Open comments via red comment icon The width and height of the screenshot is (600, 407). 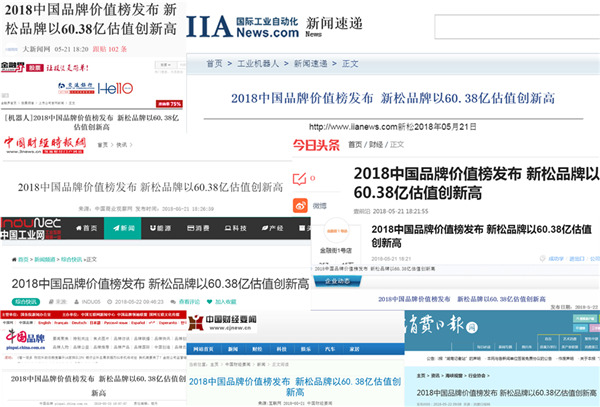click(x=301, y=179)
